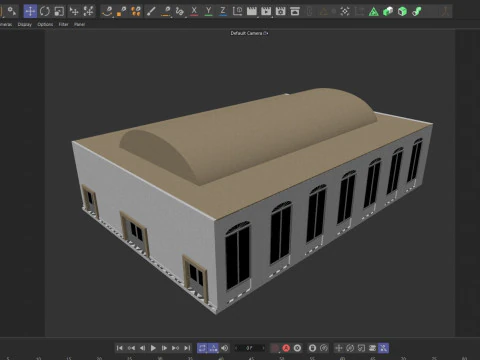This screenshot has height=360, width=480.
Task: Toggle position keying in timeline bar
Action: [339, 348]
